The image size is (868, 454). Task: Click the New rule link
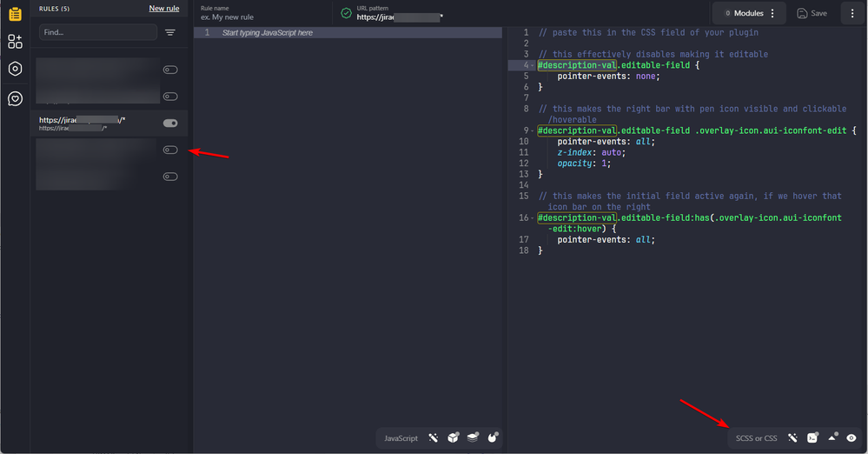coord(164,9)
